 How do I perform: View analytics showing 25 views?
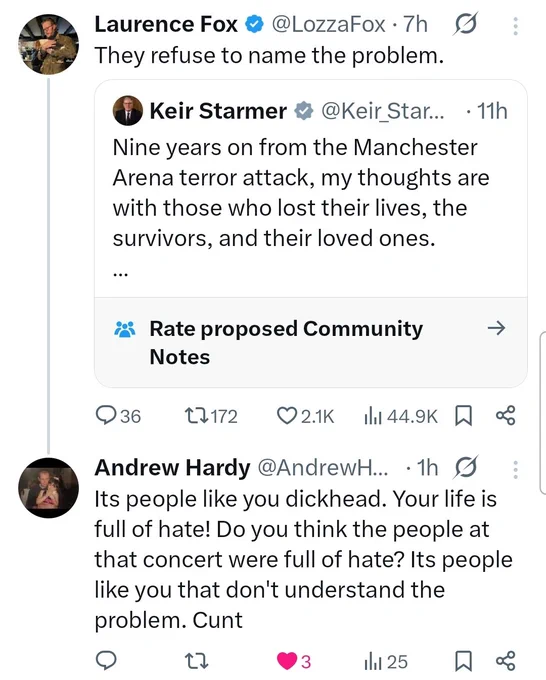[x=386, y=661]
